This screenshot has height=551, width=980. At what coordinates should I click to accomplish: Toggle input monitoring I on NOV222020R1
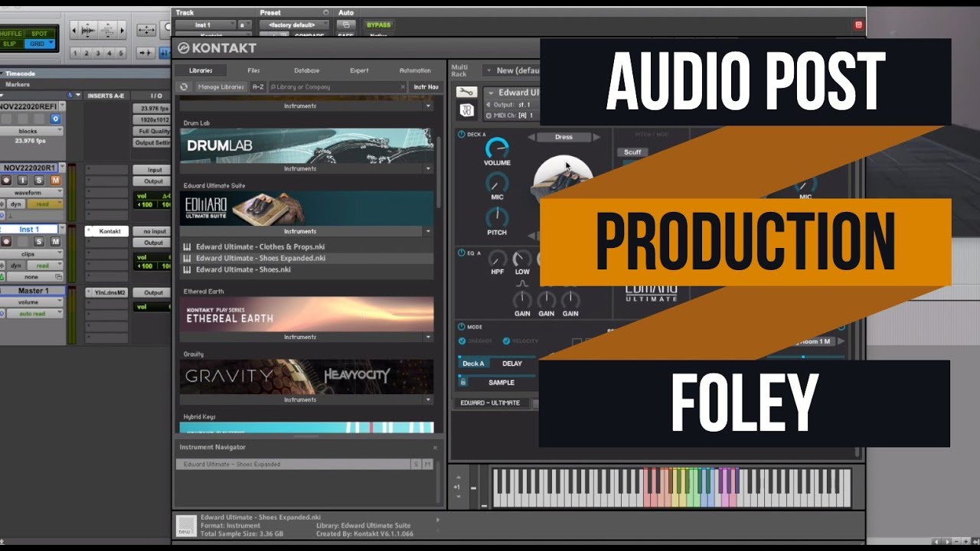point(23,180)
